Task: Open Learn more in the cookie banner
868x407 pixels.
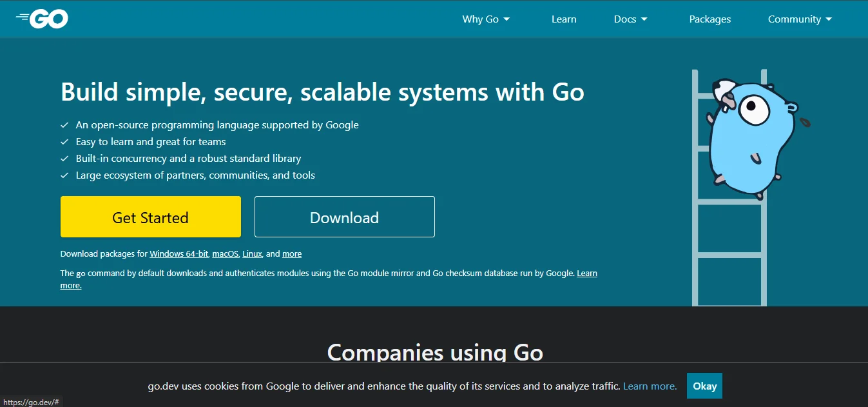Action: tap(648, 385)
